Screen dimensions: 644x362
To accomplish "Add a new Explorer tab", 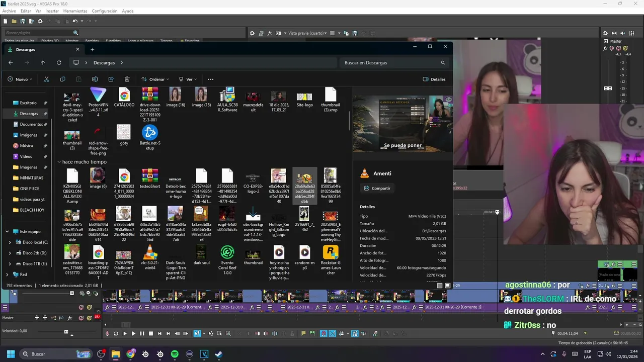I will click(92, 49).
